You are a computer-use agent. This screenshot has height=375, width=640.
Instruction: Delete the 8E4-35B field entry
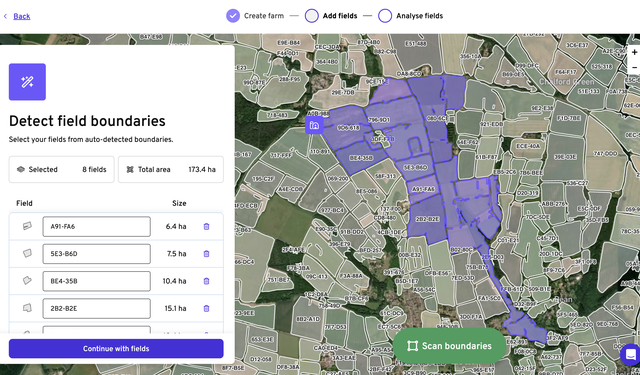207,281
